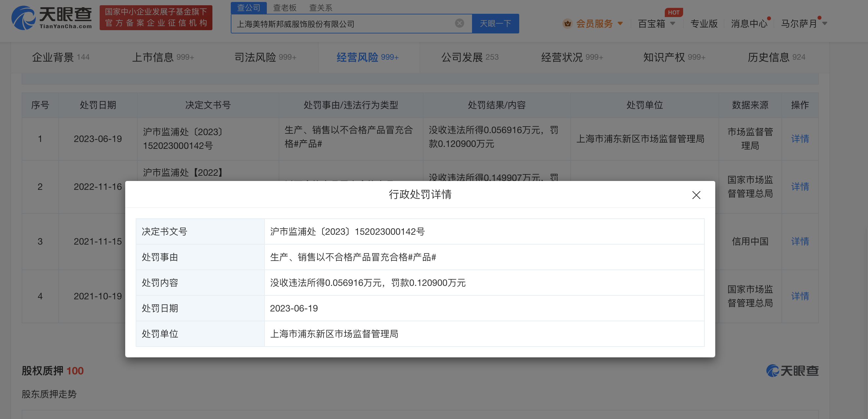The width and height of the screenshot is (868, 419).
Task: Open the 历史信息 tab
Action: tap(769, 57)
